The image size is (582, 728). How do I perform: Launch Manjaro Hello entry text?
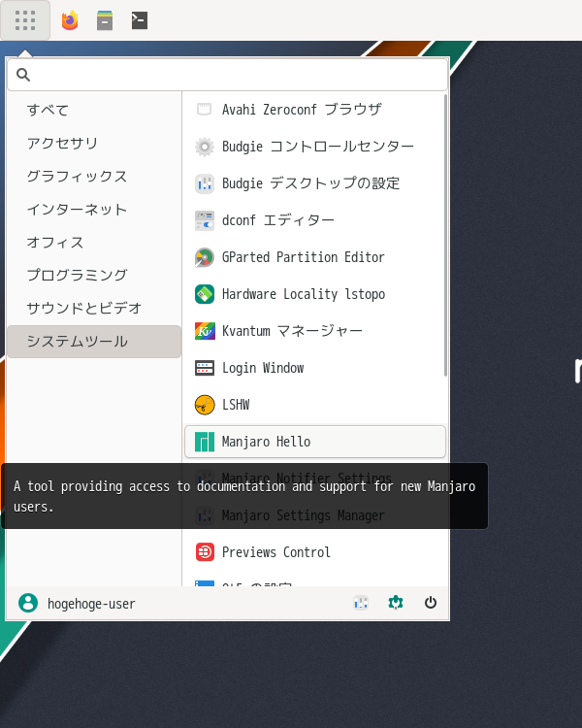point(266,442)
